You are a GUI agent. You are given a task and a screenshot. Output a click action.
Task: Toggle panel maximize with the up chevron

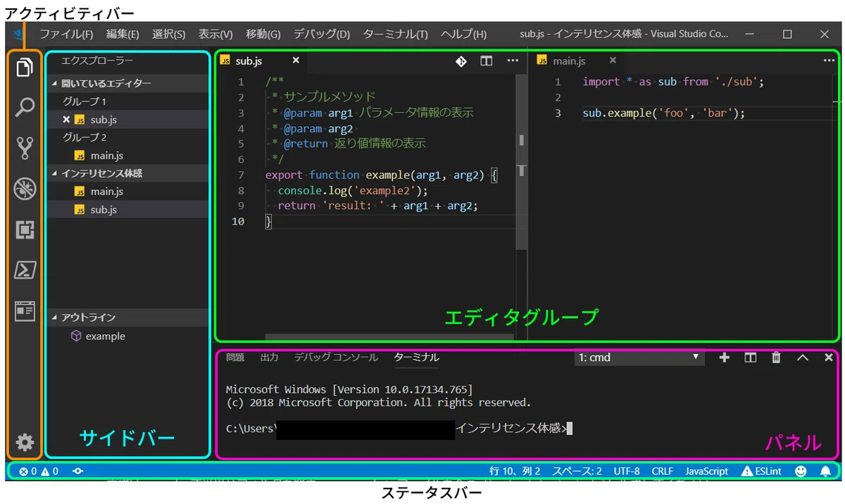803,358
